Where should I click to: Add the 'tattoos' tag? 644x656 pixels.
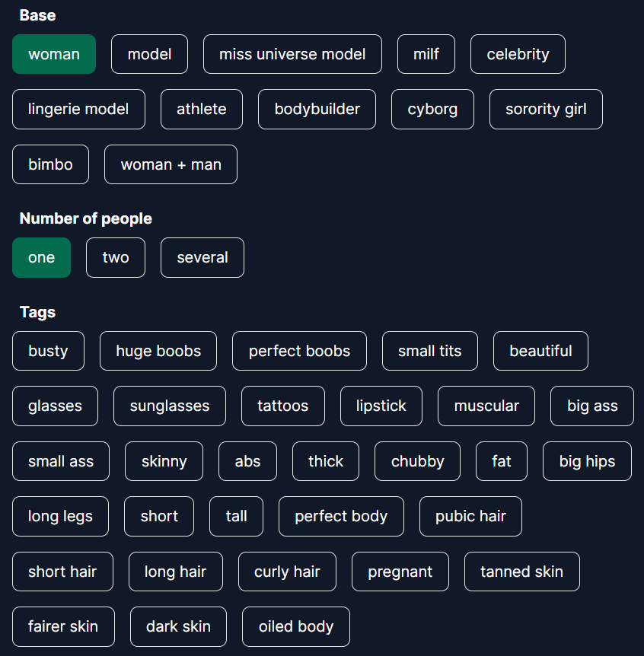click(283, 406)
